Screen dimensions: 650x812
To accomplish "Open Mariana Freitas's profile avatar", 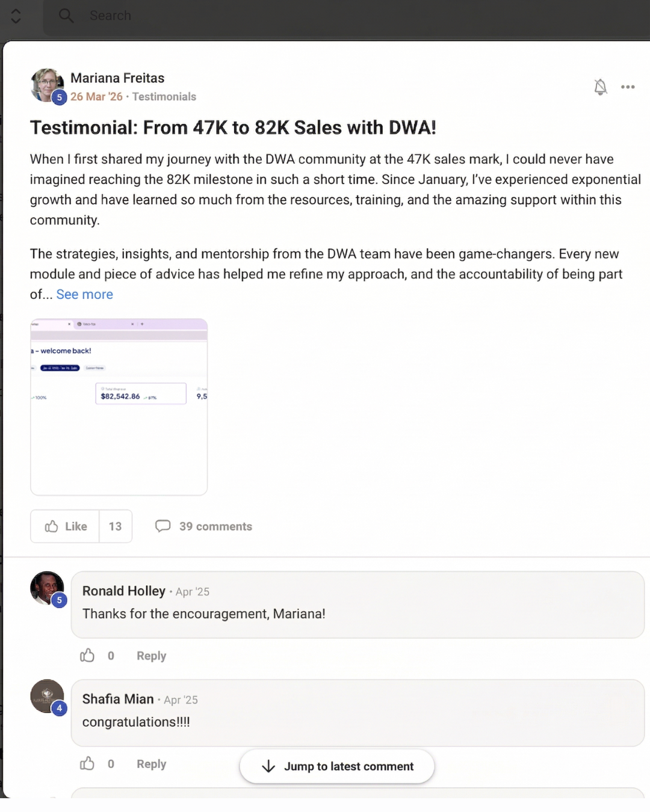I will click(46, 85).
